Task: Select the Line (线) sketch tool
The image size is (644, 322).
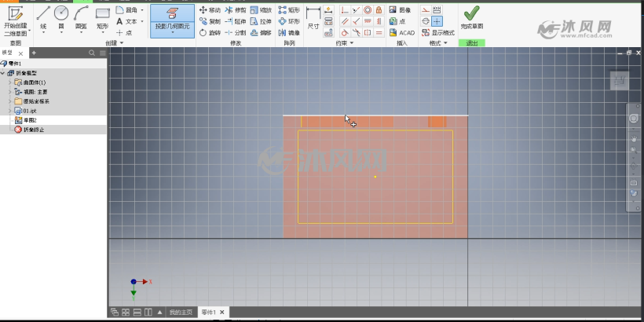Action: click(x=43, y=17)
